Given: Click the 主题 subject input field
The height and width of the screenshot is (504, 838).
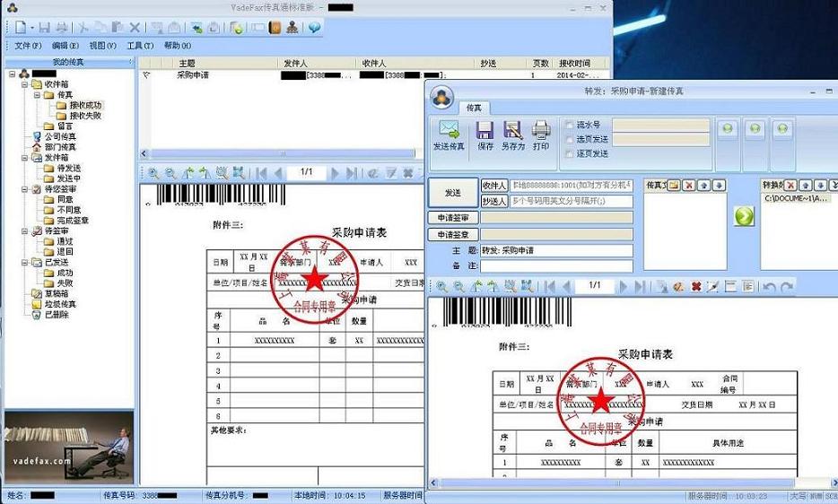Looking at the screenshot, I should pyautogui.click(x=556, y=250).
